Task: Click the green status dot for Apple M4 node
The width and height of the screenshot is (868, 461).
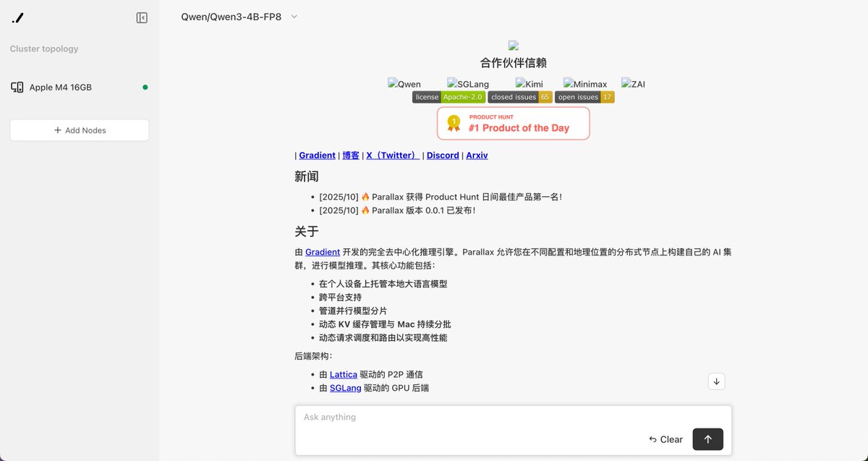Action: click(143, 85)
